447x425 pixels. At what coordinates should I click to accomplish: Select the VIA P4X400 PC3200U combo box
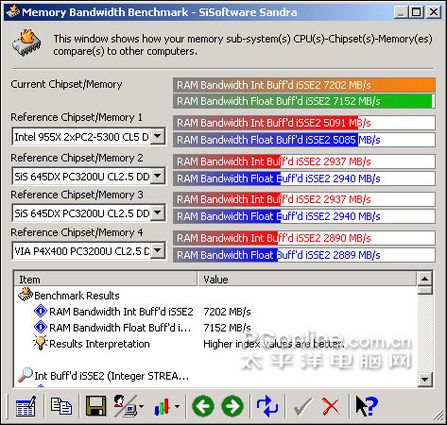click(88, 251)
